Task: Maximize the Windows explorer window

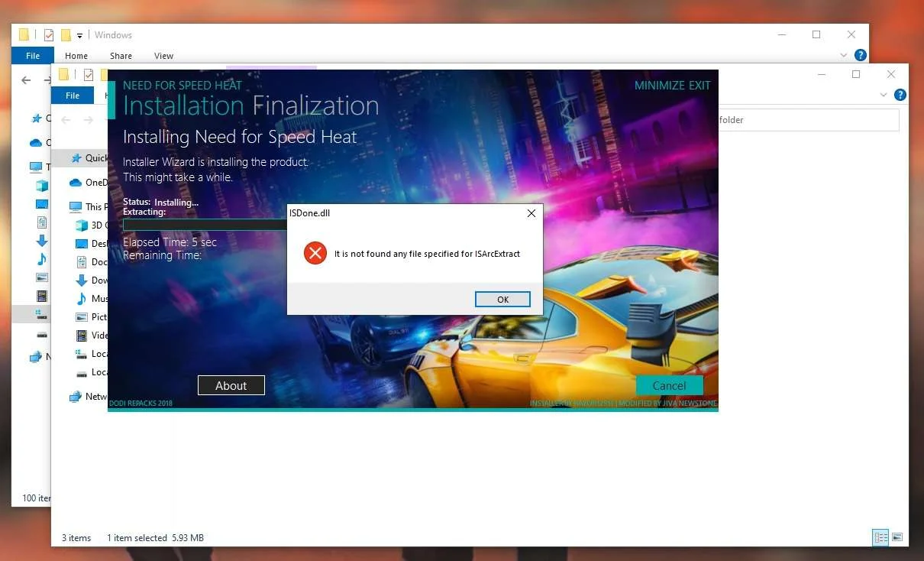Action: tap(816, 34)
